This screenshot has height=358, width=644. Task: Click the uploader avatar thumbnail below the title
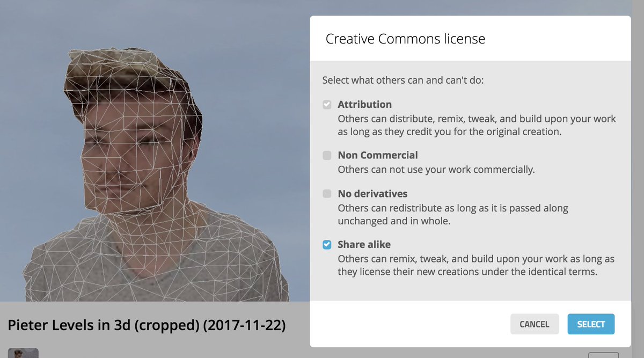[23, 353]
